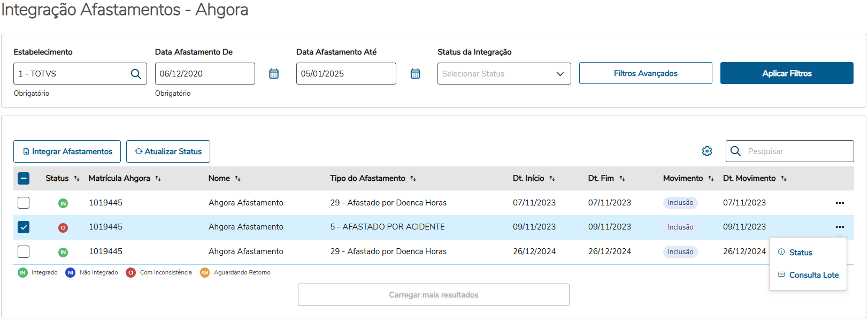The width and height of the screenshot is (868, 321).
Task: Sort table by Dt. Início column
Action: coord(552,179)
